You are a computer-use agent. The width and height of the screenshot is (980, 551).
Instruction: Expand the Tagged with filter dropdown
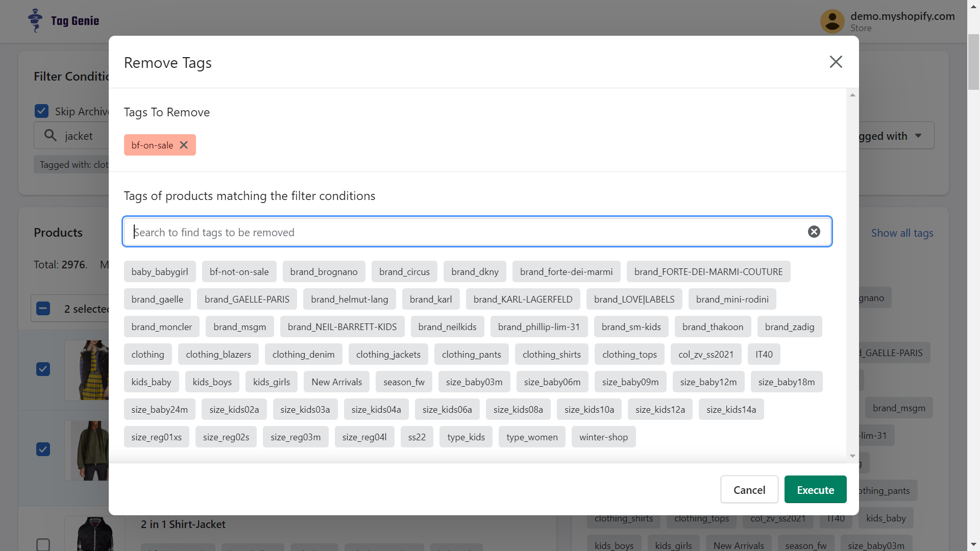[919, 135]
